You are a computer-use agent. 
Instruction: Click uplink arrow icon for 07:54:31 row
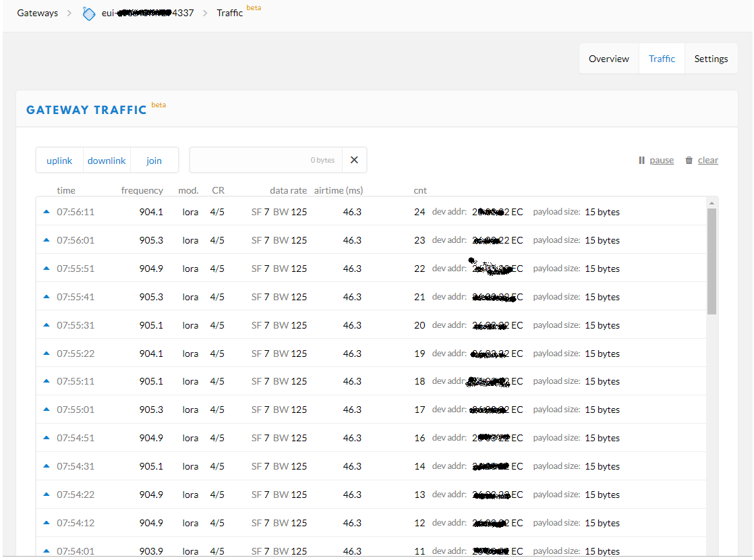(47, 466)
